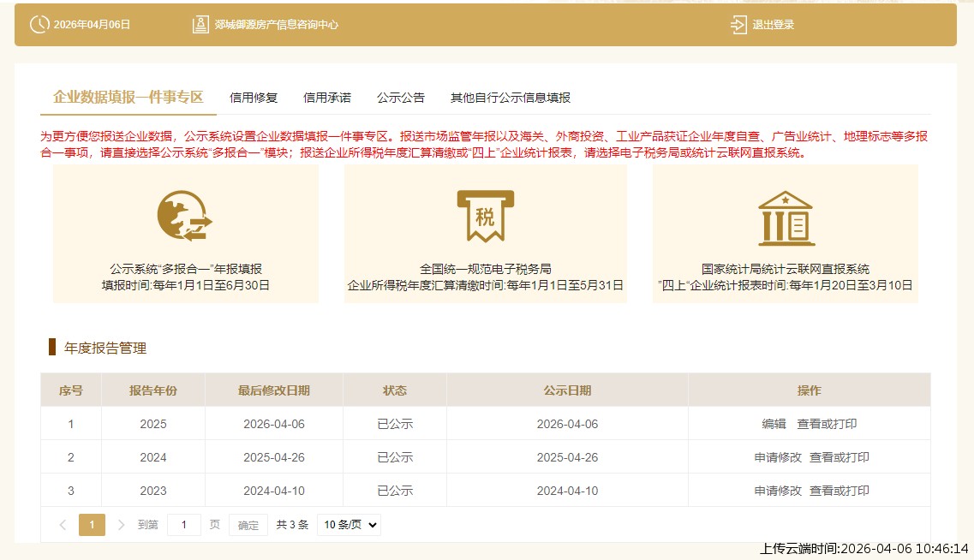
Task: Open the 公示公告 tab
Action: (399, 98)
